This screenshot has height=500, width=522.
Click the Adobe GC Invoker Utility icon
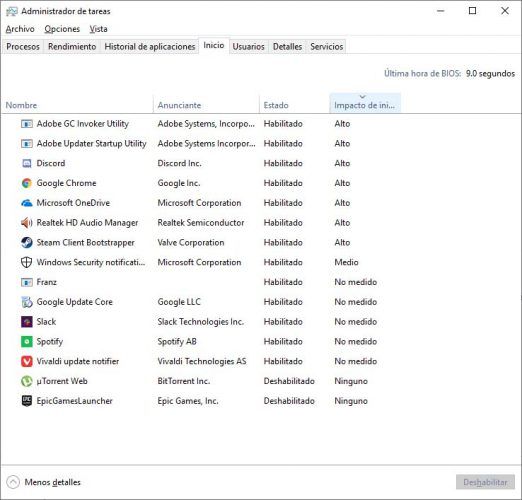coord(27,124)
